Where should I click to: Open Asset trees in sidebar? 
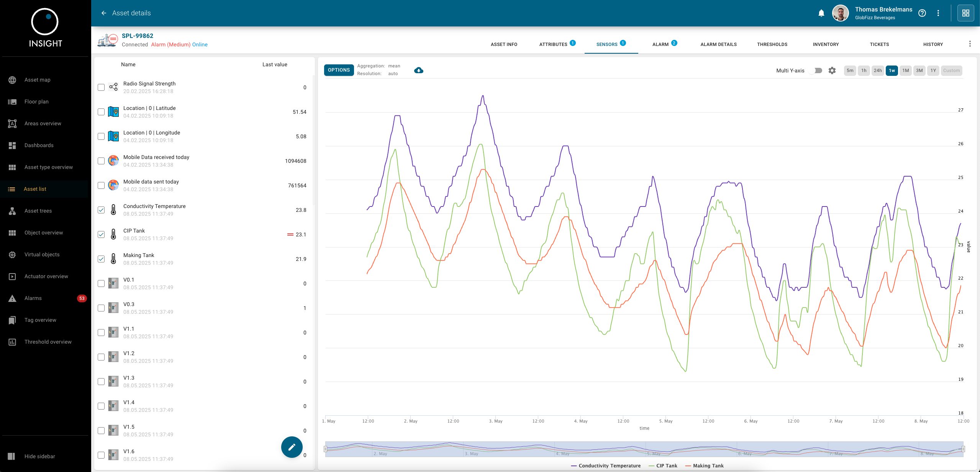click(x=38, y=211)
